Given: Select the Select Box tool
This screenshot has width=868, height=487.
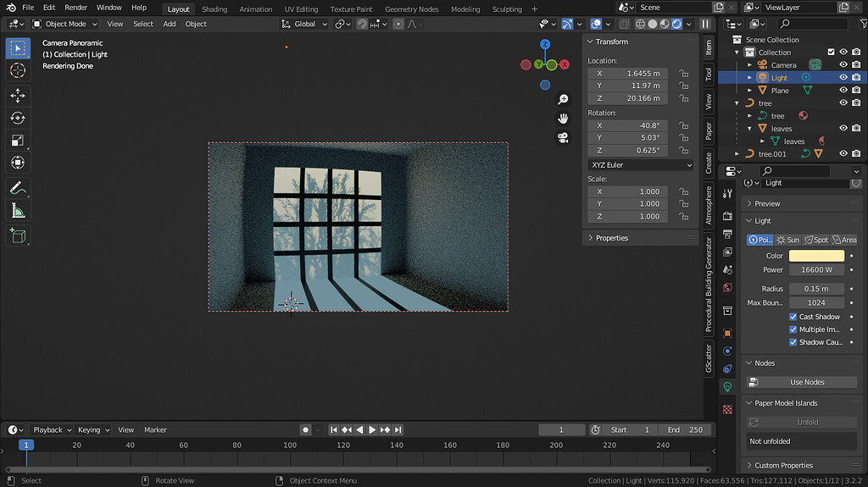Looking at the screenshot, I should [x=18, y=48].
